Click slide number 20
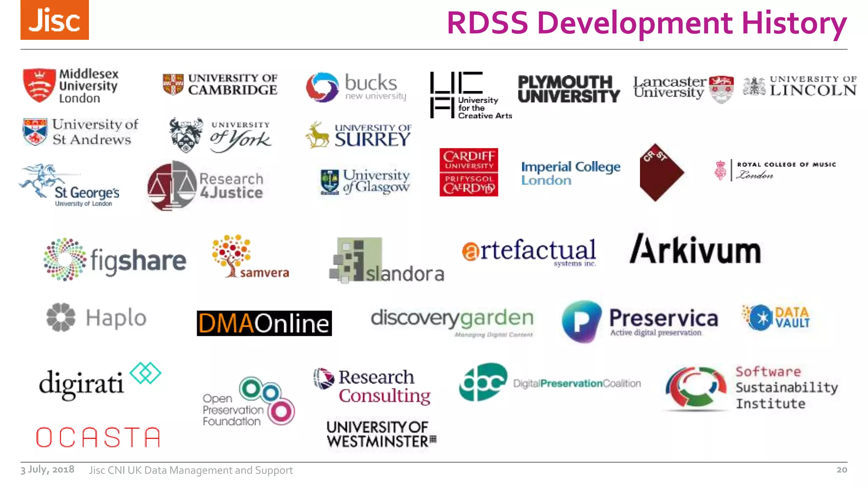 coord(842,469)
